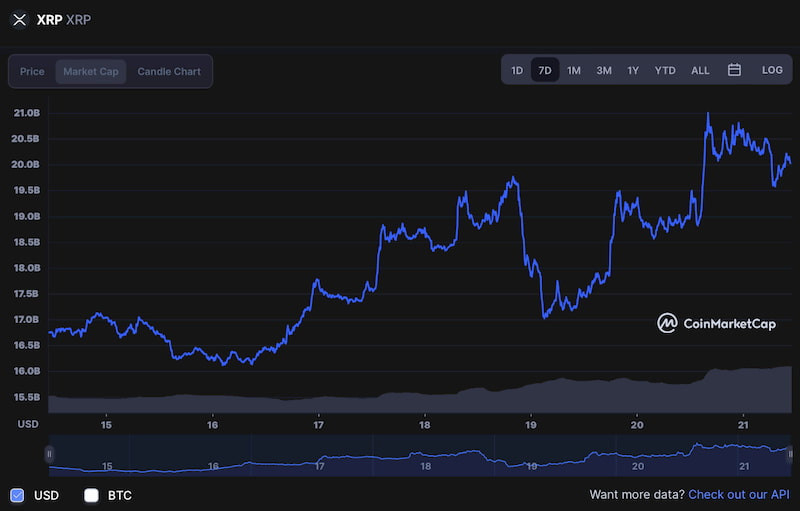The width and height of the screenshot is (800, 511).
Task: Open the Check out our API link
Action: [x=739, y=494]
